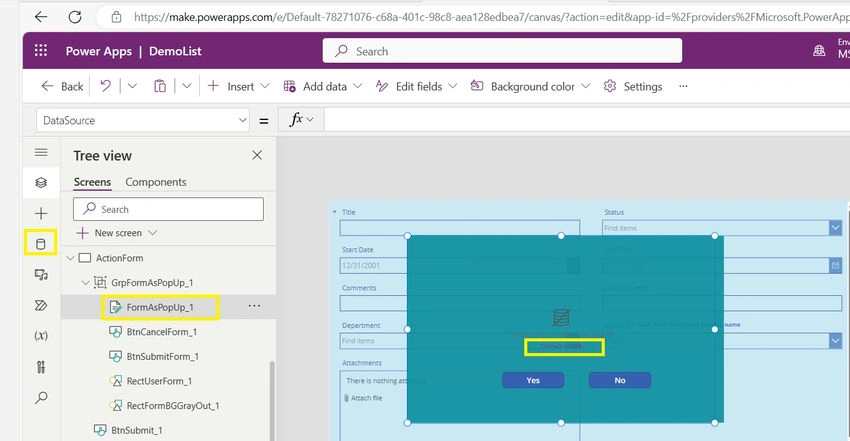Image resolution: width=850 pixels, height=441 pixels.
Task: Open the app launcher waffle icon
Action: 41,50
